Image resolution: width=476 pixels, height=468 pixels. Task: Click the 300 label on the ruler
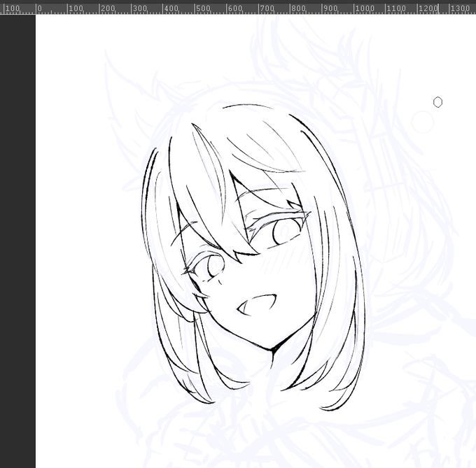point(140,8)
